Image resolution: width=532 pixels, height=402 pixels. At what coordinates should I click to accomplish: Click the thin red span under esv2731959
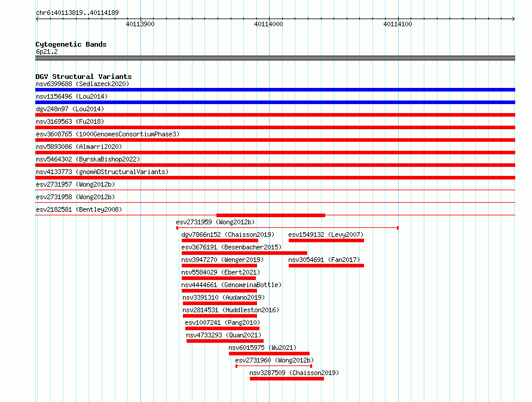point(288,228)
